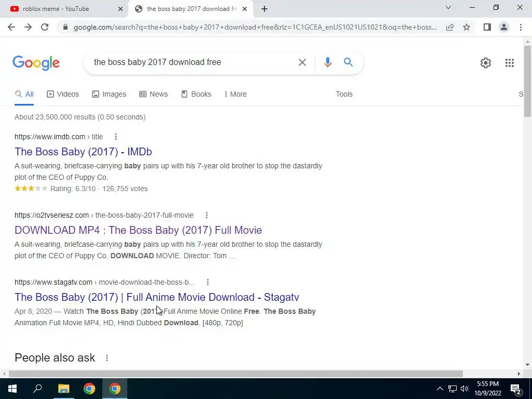Screen dimensions: 532x399
Task: Reload the current page
Action: pos(45,27)
